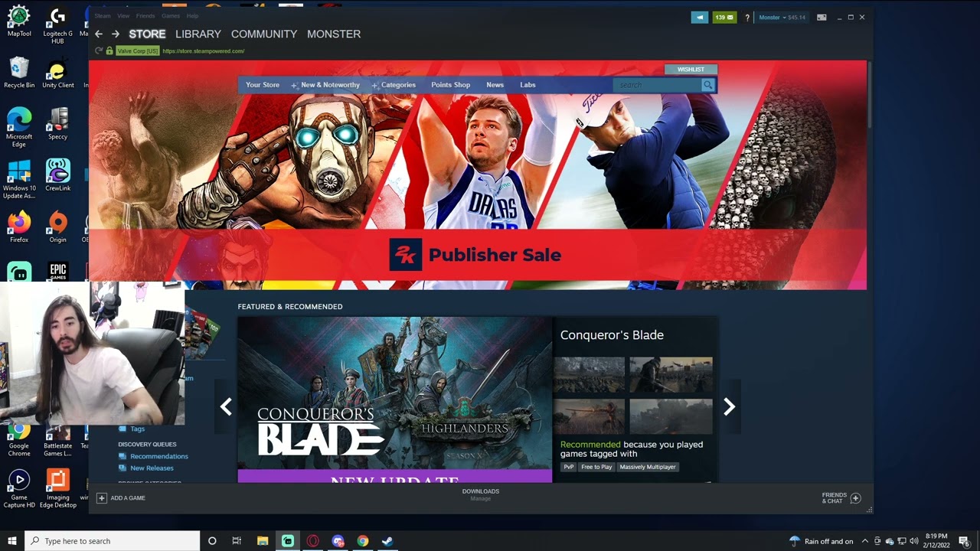The width and height of the screenshot is (980, 551).
Task: Open the Steam menu
Action: click(103, 16)
